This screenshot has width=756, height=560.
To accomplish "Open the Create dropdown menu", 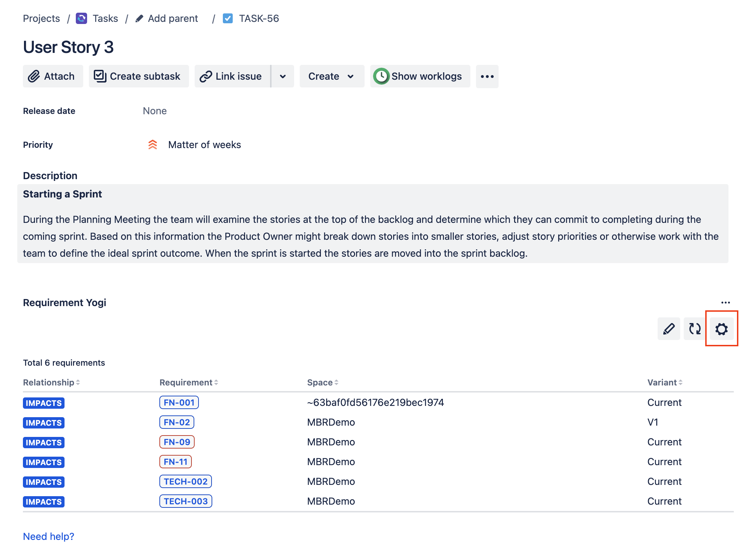I will point(331,76).
